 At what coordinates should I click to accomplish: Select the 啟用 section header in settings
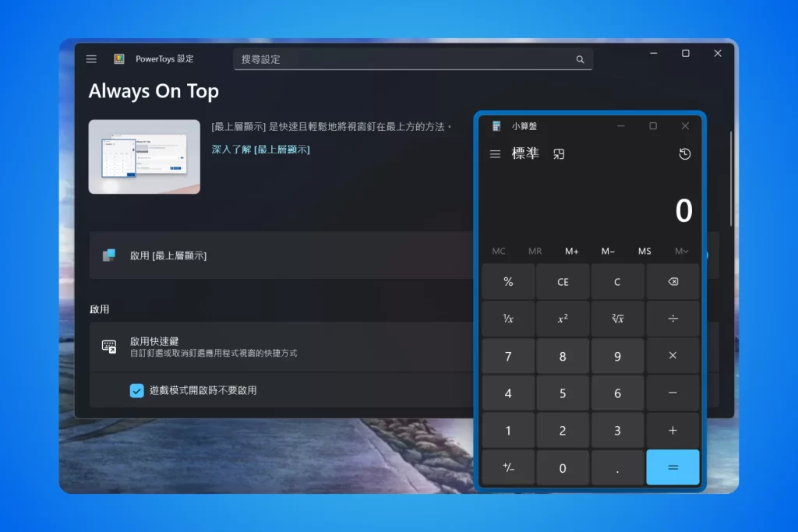100,308
